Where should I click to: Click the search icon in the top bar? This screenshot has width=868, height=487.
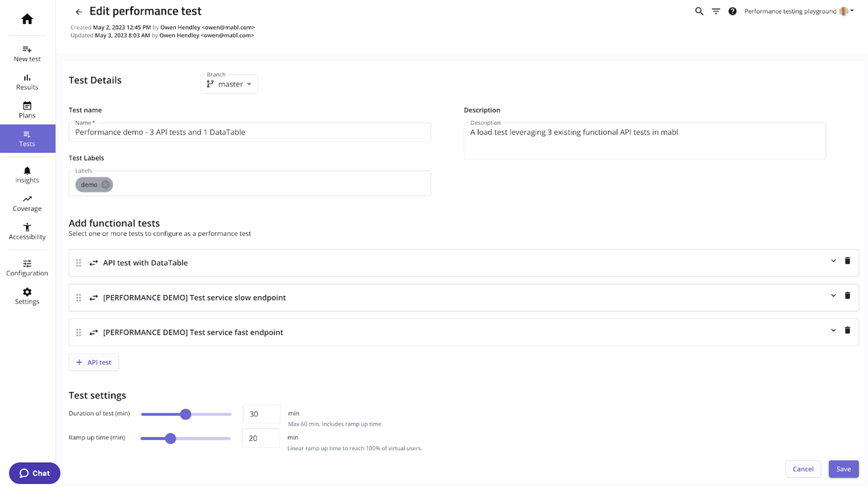click(x=699, y=11)
